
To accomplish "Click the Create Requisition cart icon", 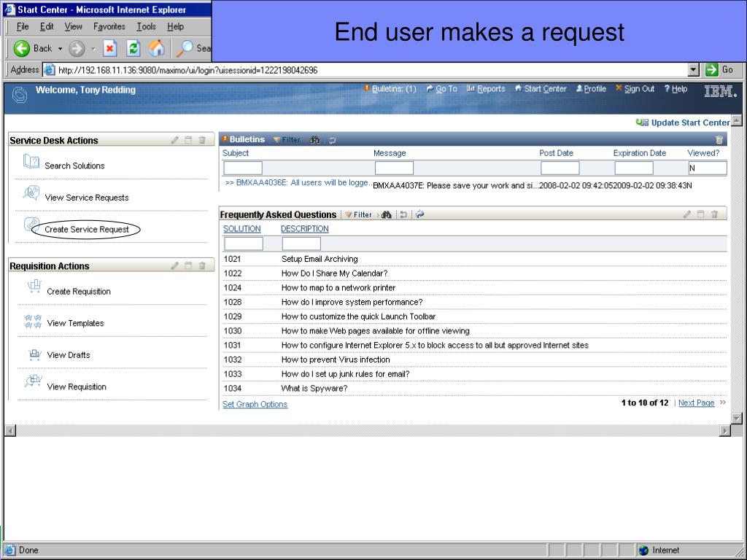I will pyautogui.click(x=34, y=286).
